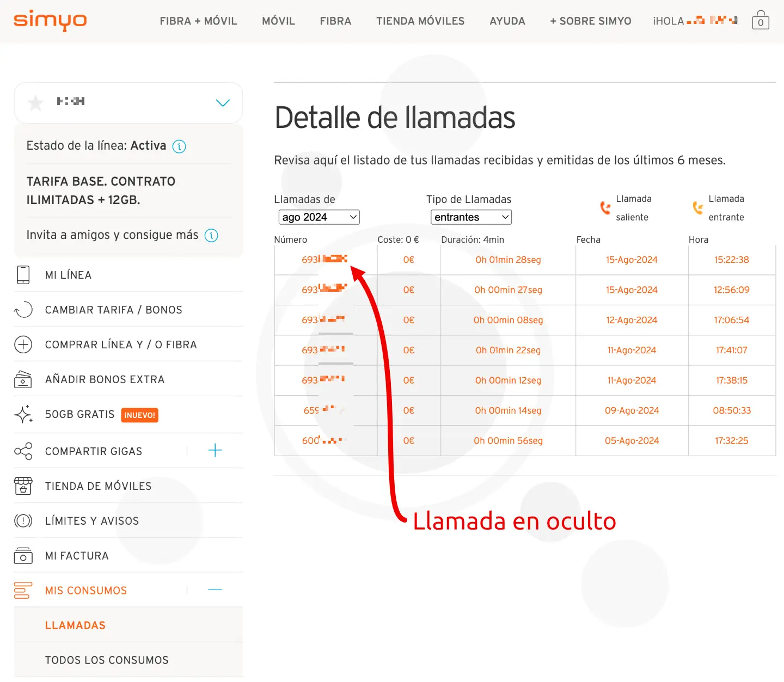Open Añadir Bonos Extra link

pyautogui.click(x=105, y=380)
